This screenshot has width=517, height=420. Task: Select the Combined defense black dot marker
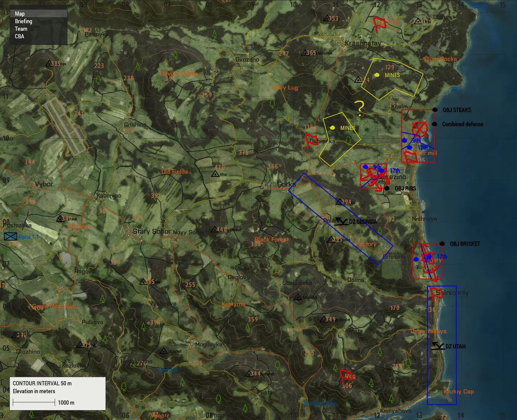coord(434,124)
